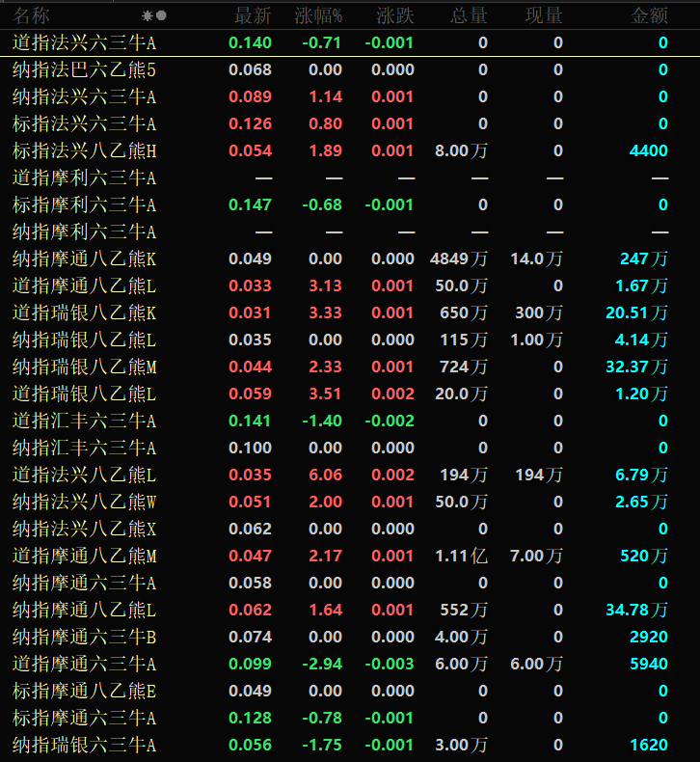700x762 pixels.
Task: Click latest price 0.128 of 标指摩通六三牛A
Action: (250, 718)
